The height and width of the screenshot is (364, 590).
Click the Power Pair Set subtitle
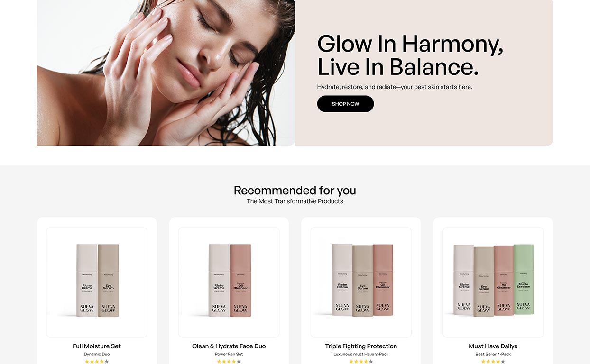[229, 355]
